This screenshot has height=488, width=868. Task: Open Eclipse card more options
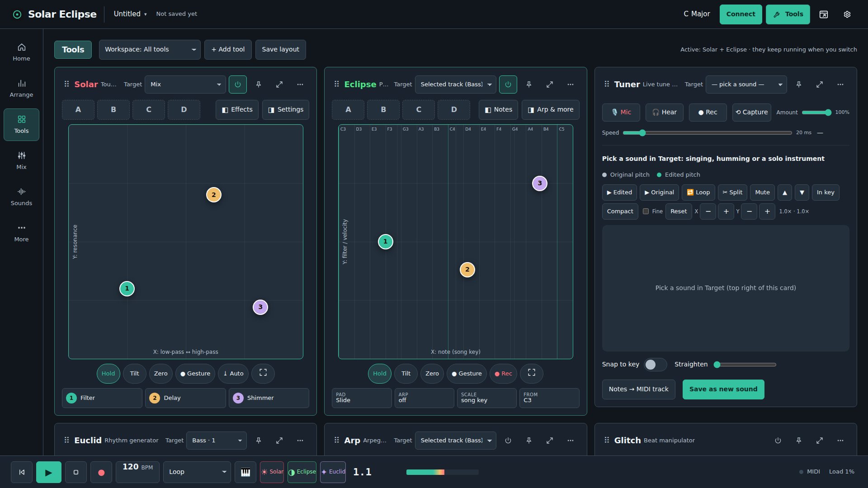pos(571,84)
